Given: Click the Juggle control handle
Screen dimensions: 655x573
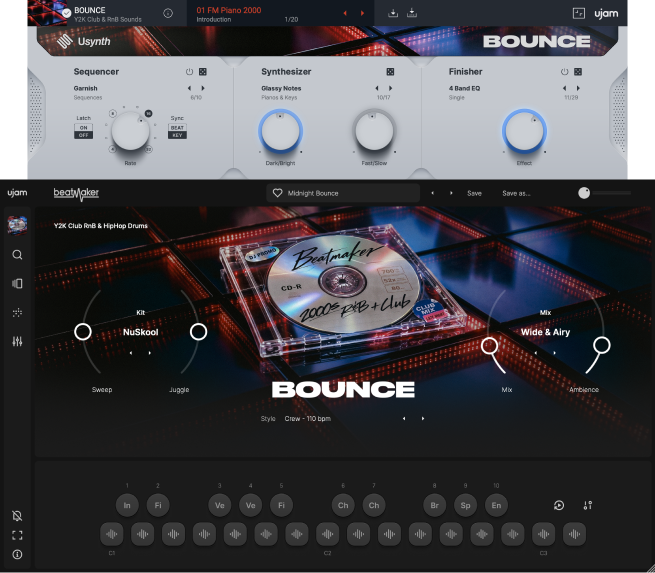Looking at the screenshot, I should pyautogui.click(x=198, y=332).
